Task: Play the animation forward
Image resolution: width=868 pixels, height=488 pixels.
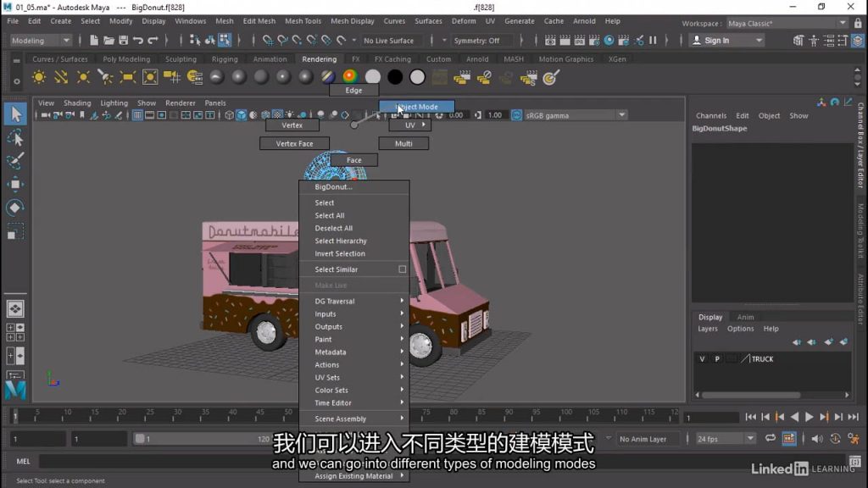Action: (x=810, y=417)
